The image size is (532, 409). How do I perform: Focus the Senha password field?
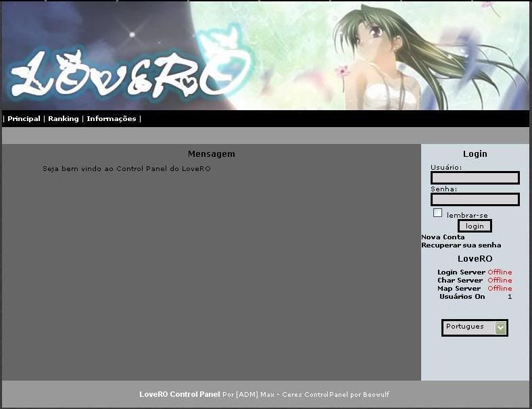475,199
